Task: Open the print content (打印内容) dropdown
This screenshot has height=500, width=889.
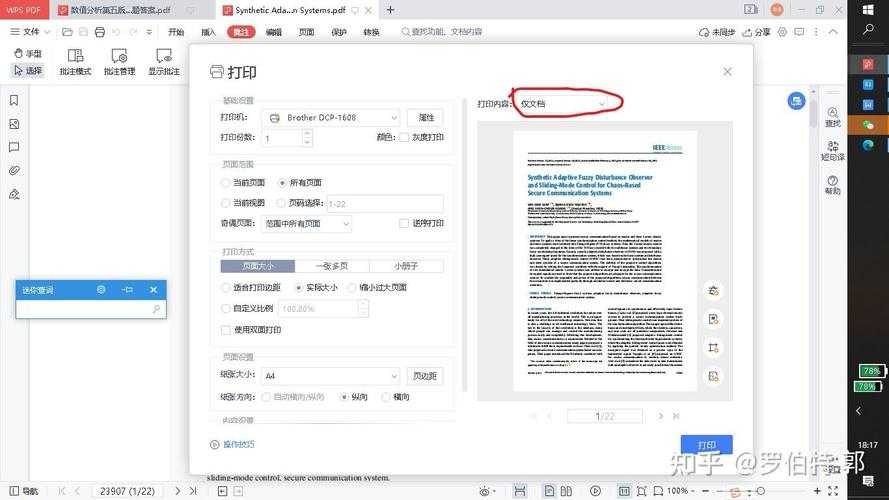Action: tap(563, 104)
